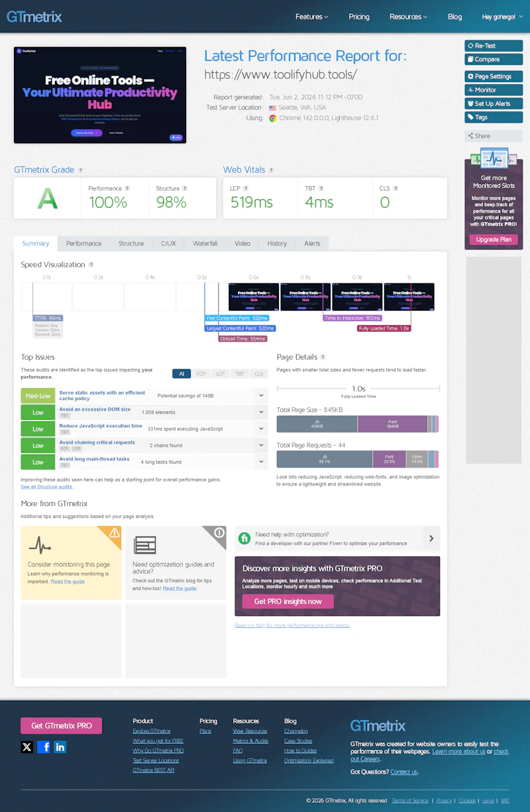This screenshot has width=530, height=812.
Task: Click the Share button
Action: (x=494, y=136)
